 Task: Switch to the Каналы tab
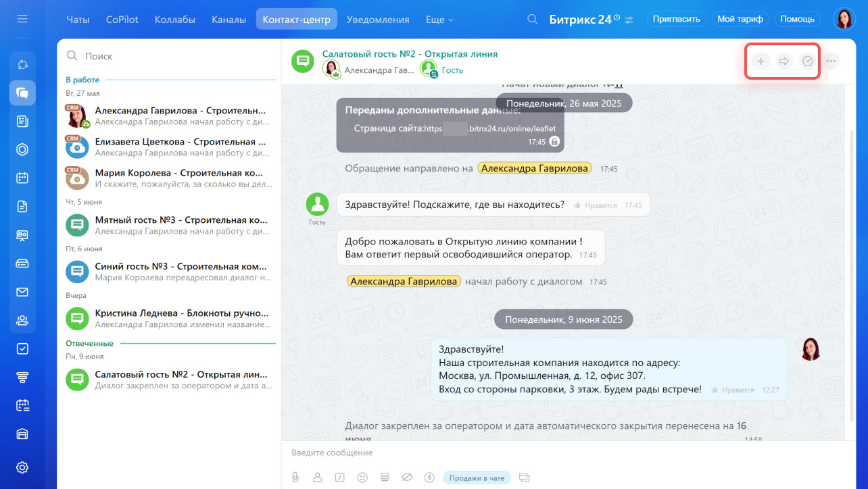coord(228,20)
